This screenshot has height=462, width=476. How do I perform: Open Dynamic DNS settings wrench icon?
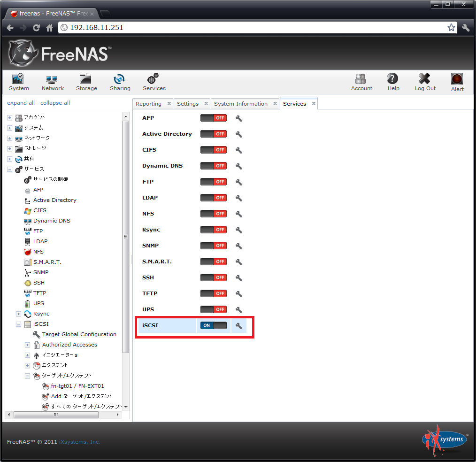(239, 166)
